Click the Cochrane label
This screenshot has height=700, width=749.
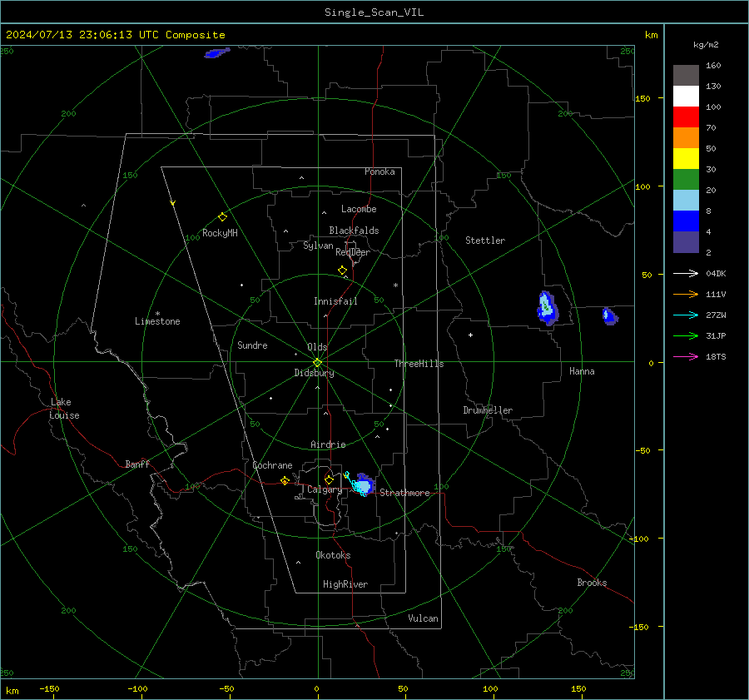[272, 465]
